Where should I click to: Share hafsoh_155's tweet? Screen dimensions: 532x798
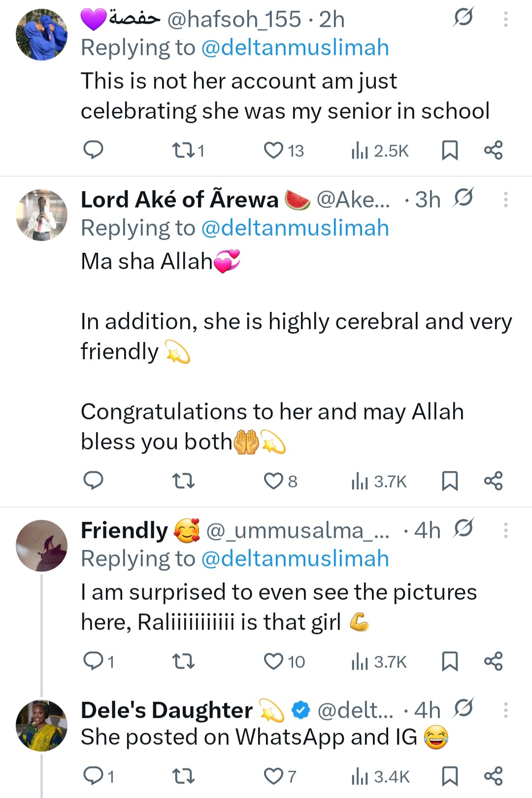coord(493,150)
